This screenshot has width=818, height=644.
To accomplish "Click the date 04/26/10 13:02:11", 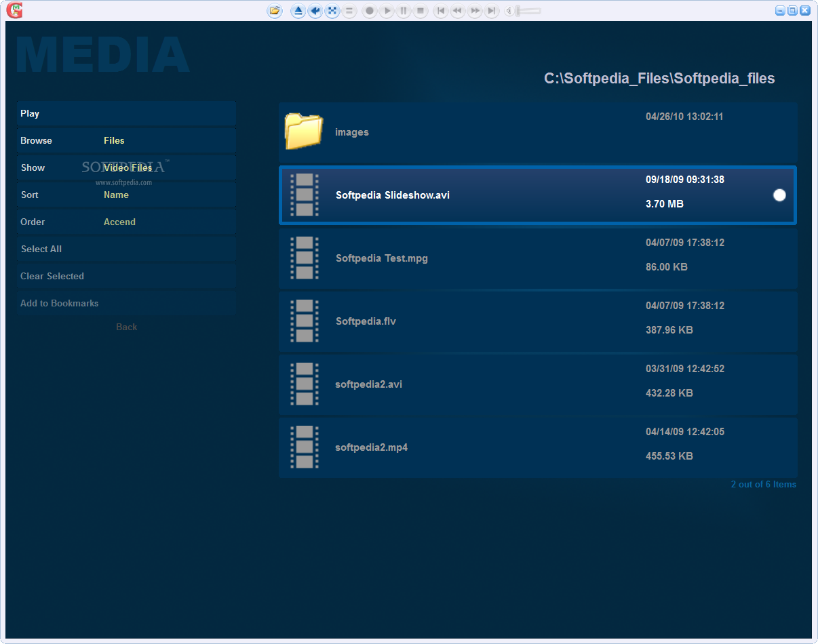I will pyautogui.click(x=684, y=117).
